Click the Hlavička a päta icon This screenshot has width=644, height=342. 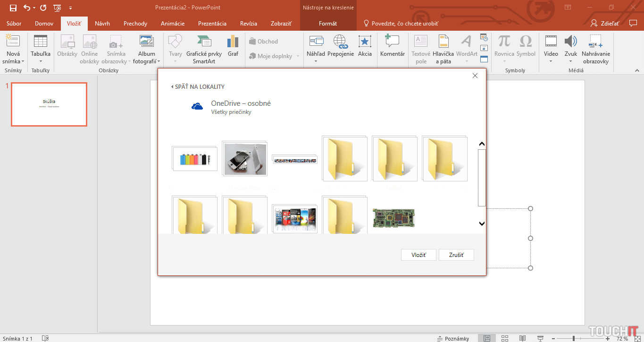pos(443,42)
